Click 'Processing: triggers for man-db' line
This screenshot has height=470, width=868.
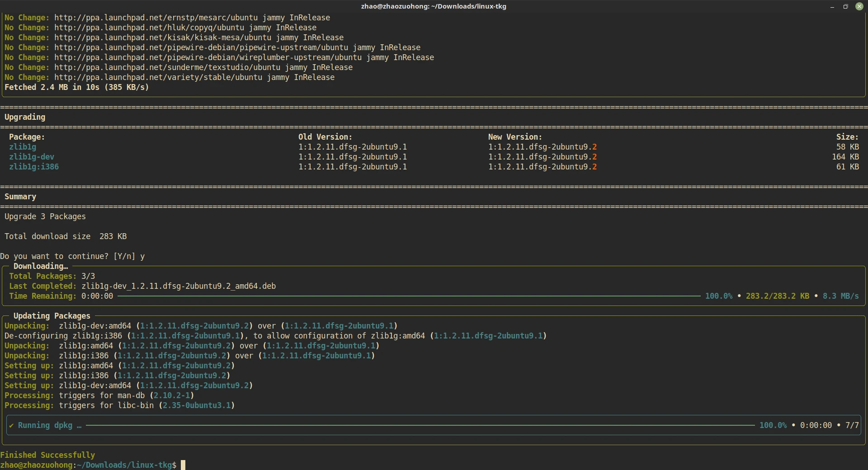[x=99, y=395]
